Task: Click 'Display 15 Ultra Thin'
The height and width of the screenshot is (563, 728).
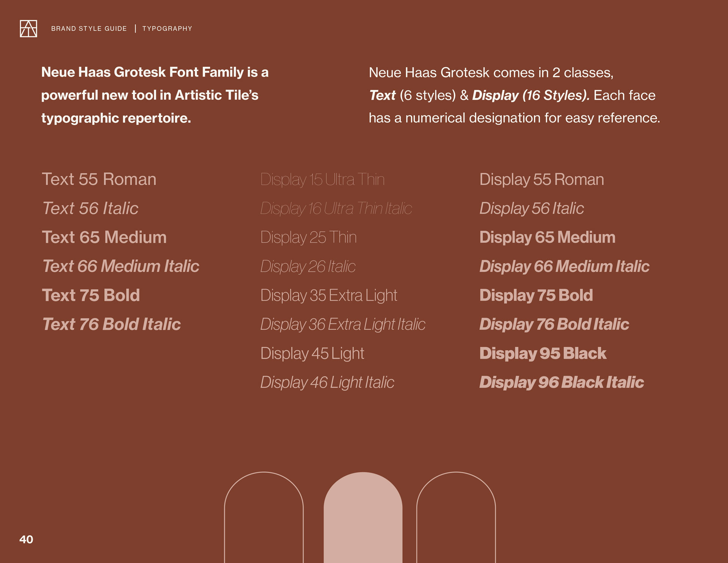Action: (323, 179)
